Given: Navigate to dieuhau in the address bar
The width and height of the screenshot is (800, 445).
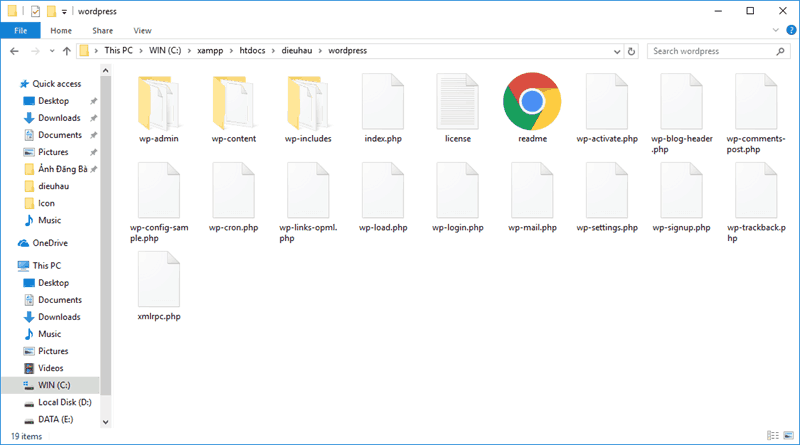Looking at the screenshot, I should (x=297, y=51).
